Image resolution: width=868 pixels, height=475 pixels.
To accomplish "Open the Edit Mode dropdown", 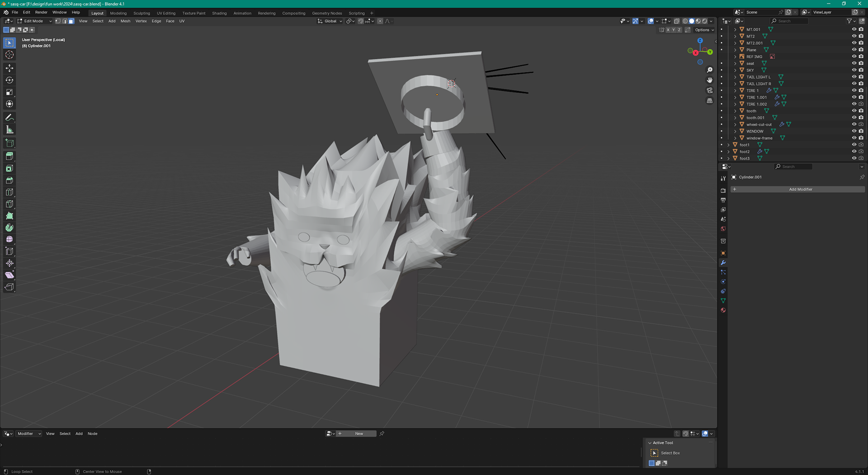I will pyautogui.click(x=34, y=21).
